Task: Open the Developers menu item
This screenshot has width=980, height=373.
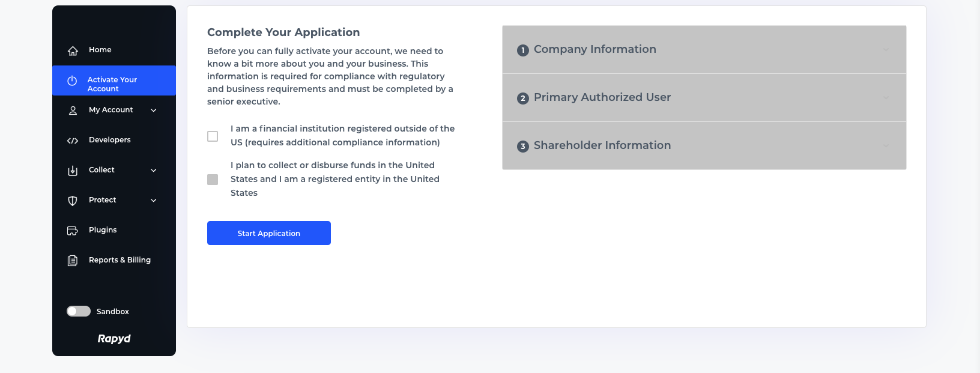Action: click(x=109, y=140)
